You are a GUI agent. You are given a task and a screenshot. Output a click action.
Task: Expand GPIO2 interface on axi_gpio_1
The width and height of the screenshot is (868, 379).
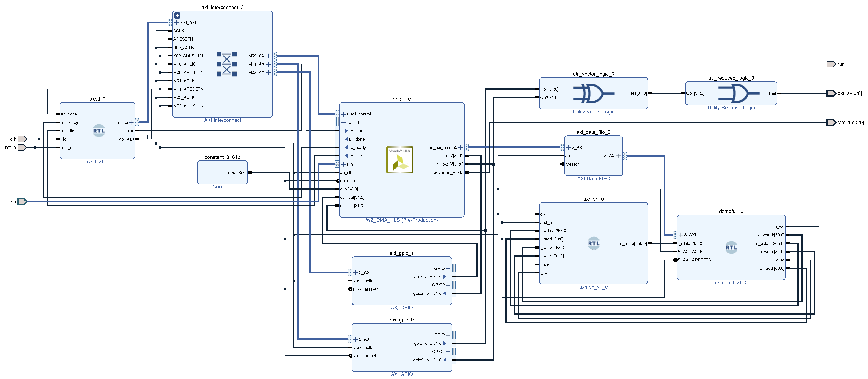[x=447, y=285]
